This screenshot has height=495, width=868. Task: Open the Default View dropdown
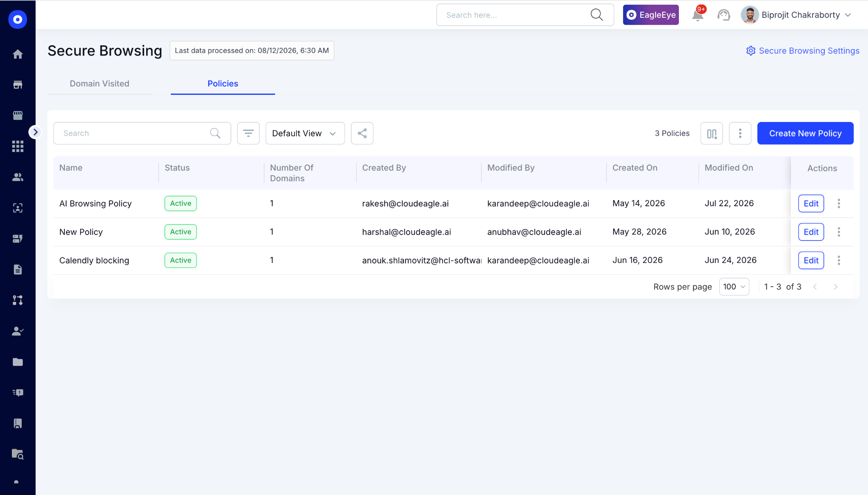point(305,133)
